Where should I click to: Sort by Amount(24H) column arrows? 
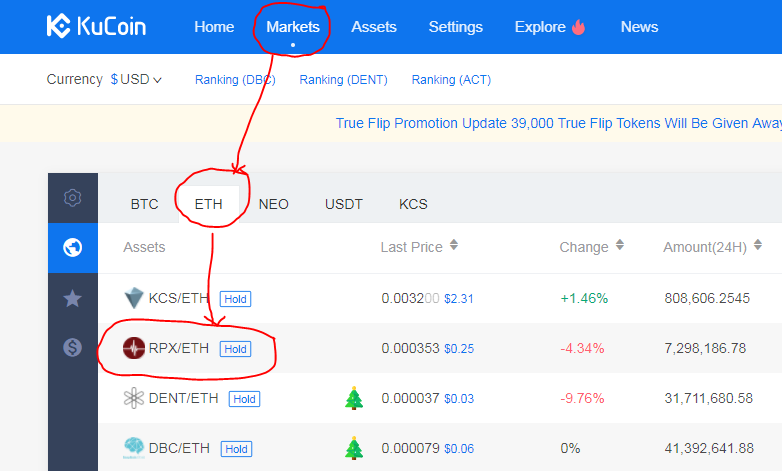pyautogui.click(x=758, y=245)
